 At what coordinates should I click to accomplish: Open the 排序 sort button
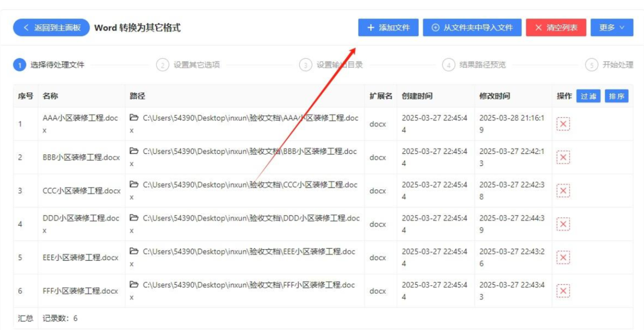coord(616,96)
